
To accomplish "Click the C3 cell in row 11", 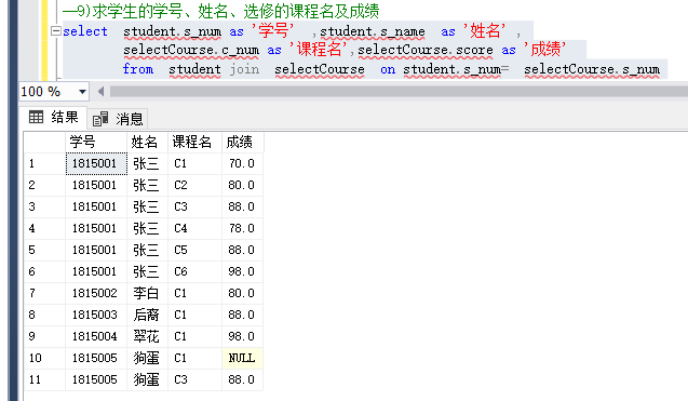I will coord(195,380).
